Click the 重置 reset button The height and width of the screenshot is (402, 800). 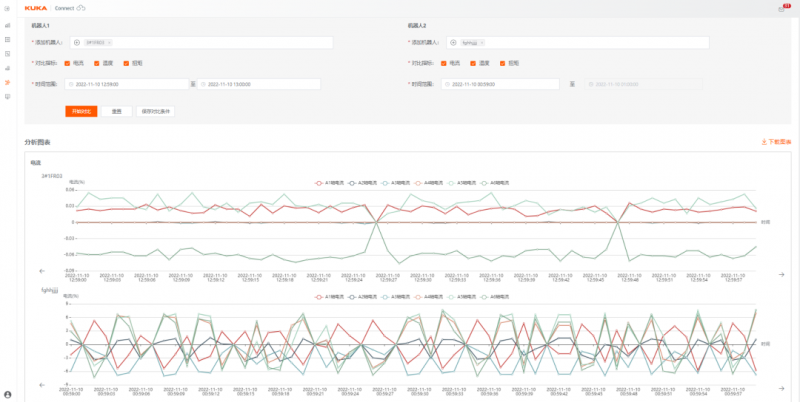pyautogui.click(x=117, y=111)
